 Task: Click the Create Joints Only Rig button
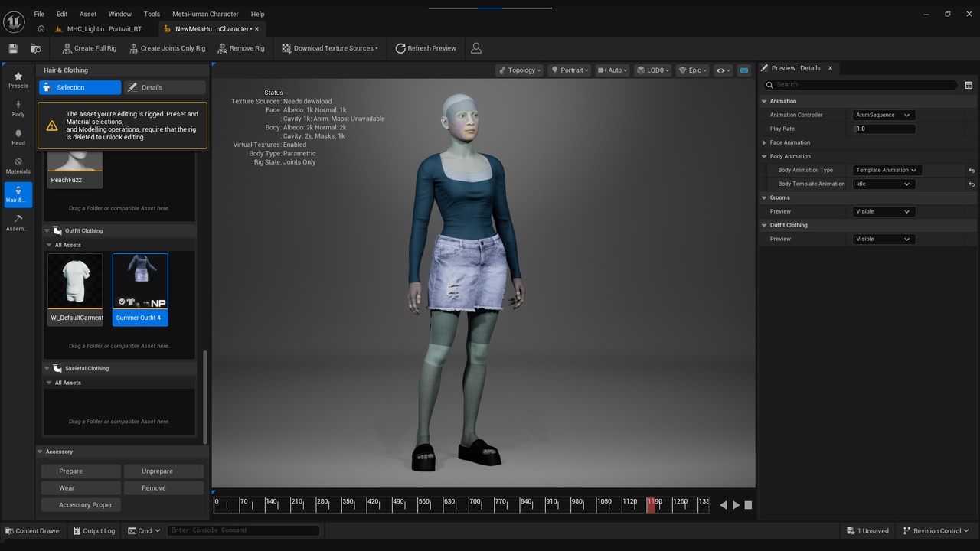(x=167, y=48)
